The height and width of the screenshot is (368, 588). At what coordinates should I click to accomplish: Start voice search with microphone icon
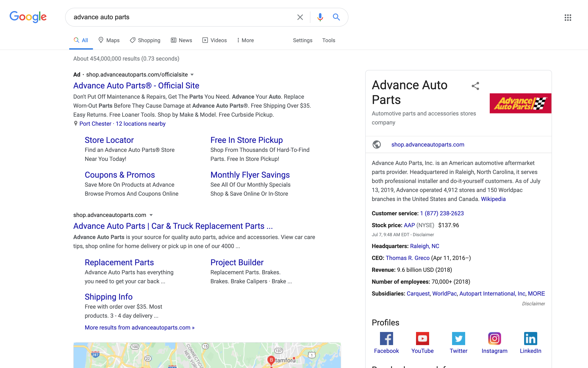pyautogui.click(x=320, y=17)
